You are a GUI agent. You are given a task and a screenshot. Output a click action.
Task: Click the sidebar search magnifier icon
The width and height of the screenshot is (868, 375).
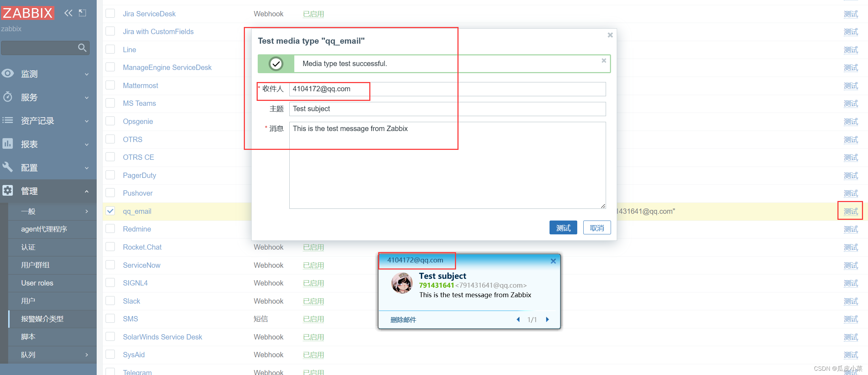coord(82,48)
